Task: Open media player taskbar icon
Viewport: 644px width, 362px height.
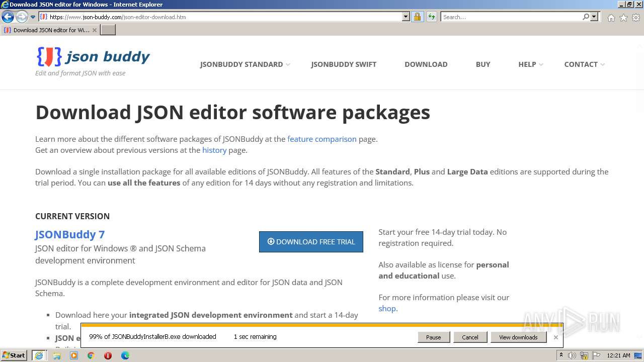Action: click(74, 355)
